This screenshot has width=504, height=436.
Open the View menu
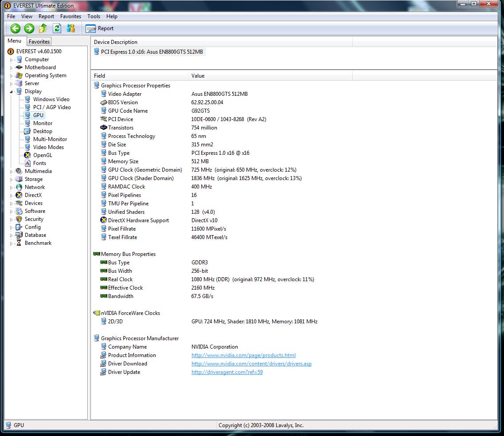click(x=27, y=16)
